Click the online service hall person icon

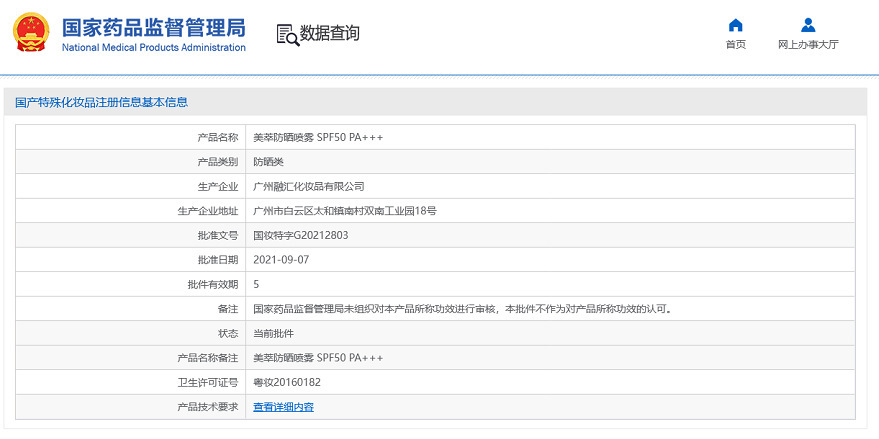point(808,25)
